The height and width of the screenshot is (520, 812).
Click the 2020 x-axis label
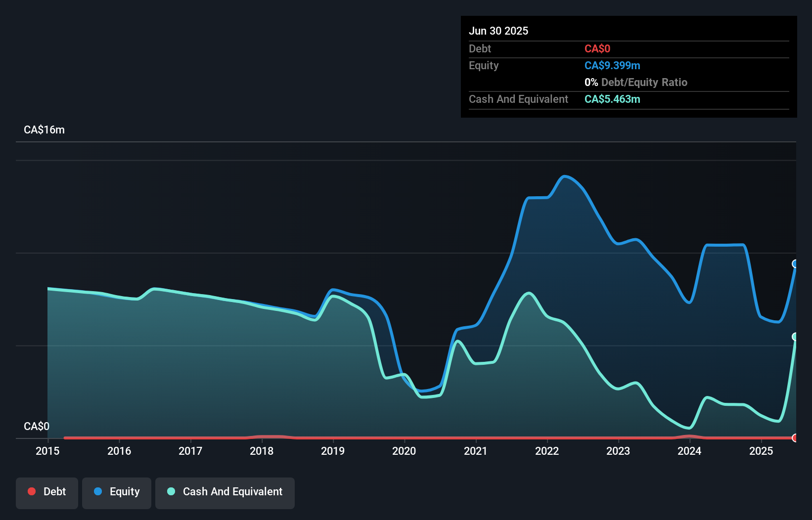point(404,451)
